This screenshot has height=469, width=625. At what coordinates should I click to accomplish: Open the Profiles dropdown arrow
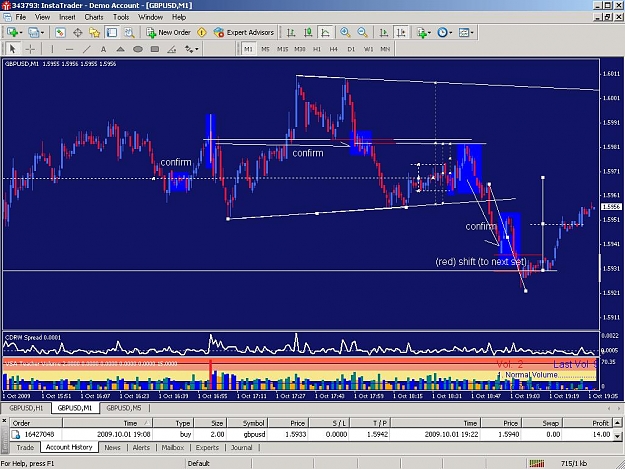coord(42,33)
